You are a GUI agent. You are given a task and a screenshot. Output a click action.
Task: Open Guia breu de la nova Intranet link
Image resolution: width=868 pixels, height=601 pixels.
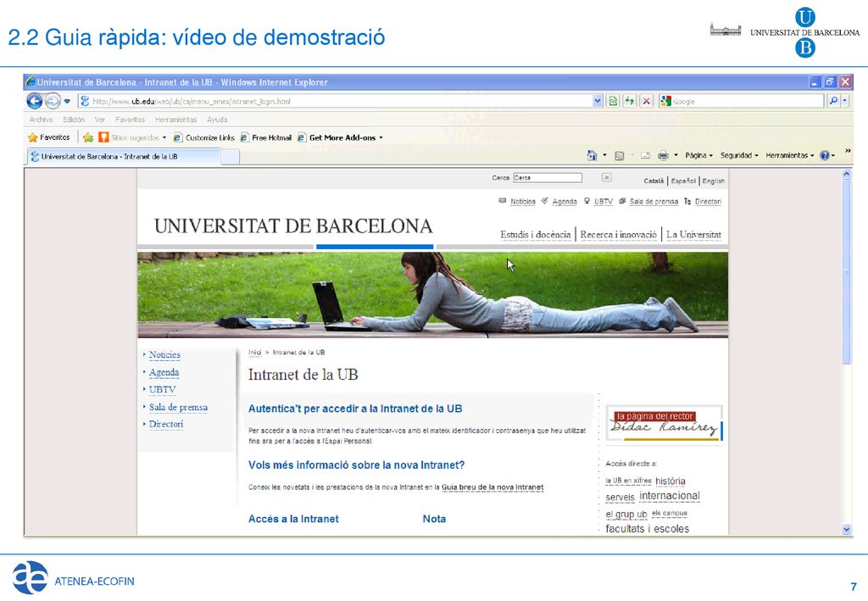click(492, 487)
